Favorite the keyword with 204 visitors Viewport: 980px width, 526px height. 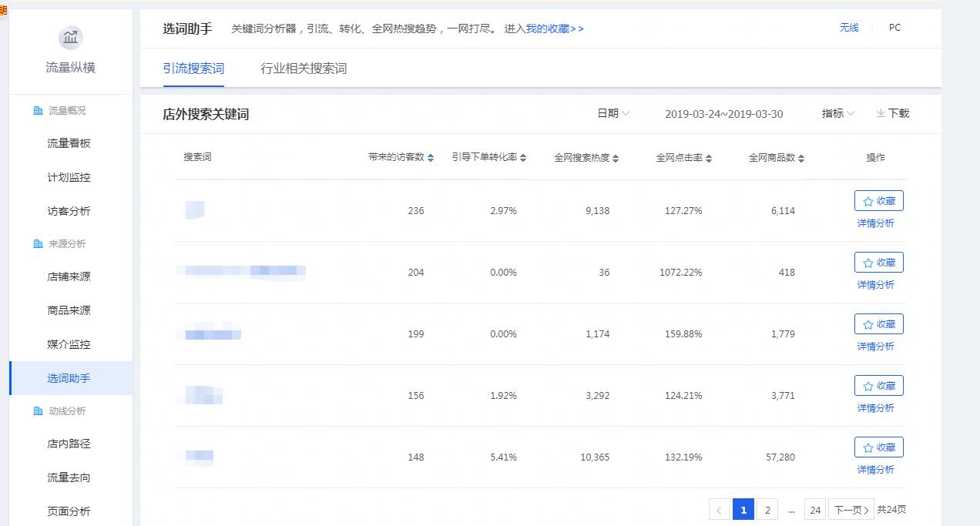coord(878,263)
